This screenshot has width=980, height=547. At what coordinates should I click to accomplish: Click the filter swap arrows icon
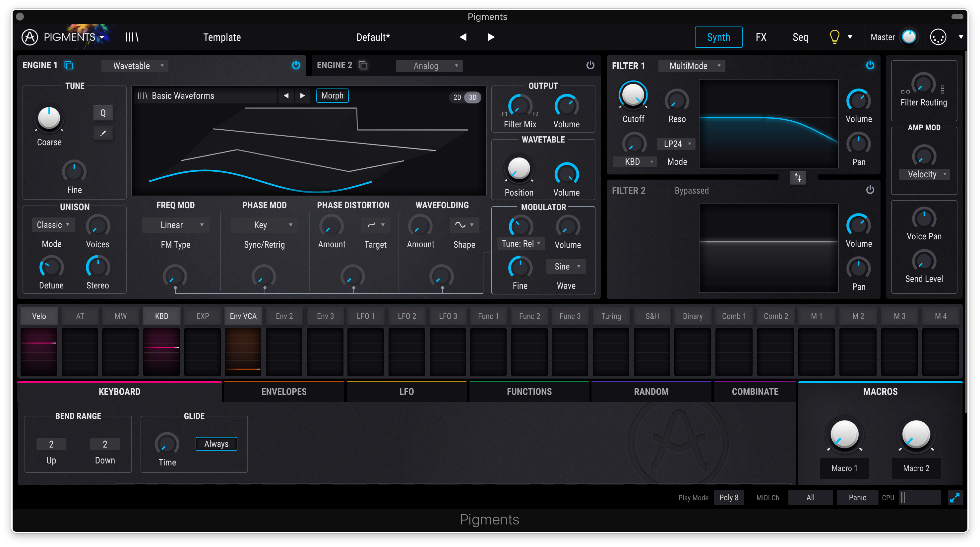pos(798,177)
